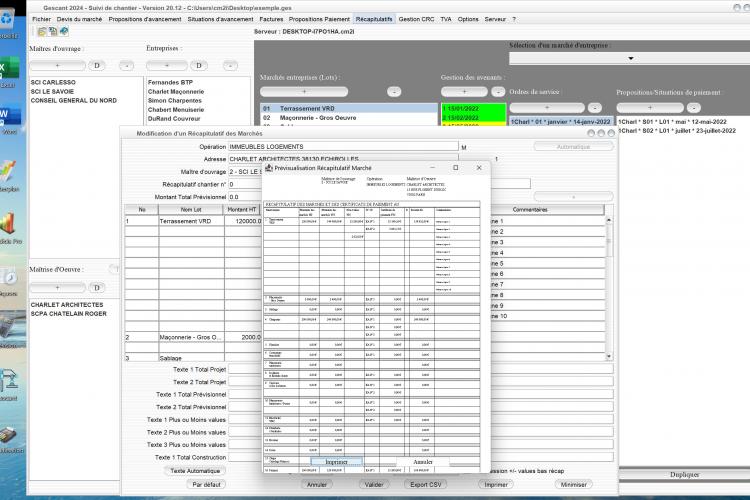Open the Serveur menu
Image resolution: width=750 pixels, height=500 pixels.
click(x=495, y=19)
